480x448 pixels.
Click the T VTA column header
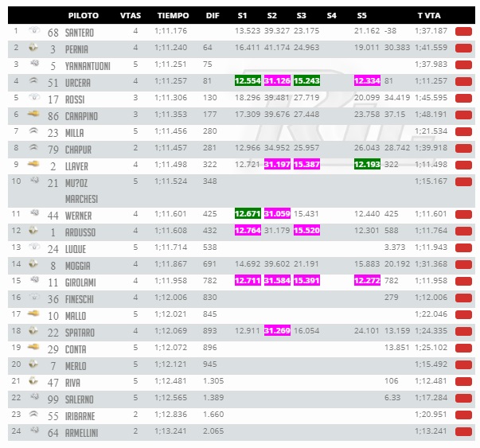point(429,16)
